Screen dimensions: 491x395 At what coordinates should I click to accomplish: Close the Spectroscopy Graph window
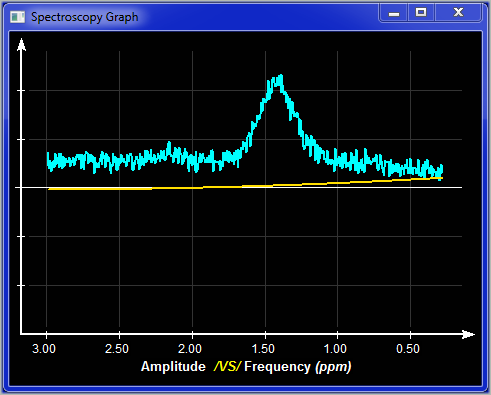coord(458,13)
